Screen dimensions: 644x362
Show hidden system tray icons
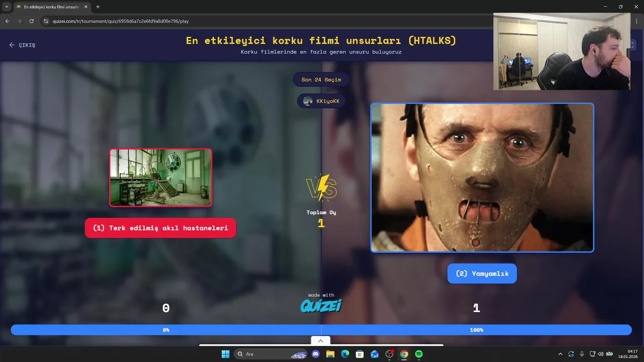tap(560, 354)
